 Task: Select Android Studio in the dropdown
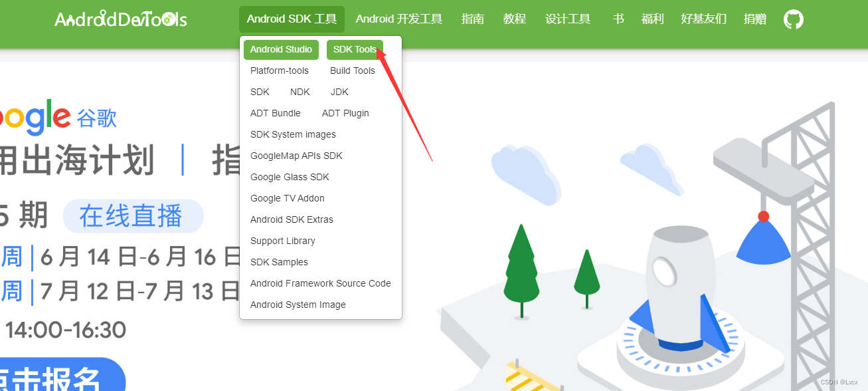[282, 49]
